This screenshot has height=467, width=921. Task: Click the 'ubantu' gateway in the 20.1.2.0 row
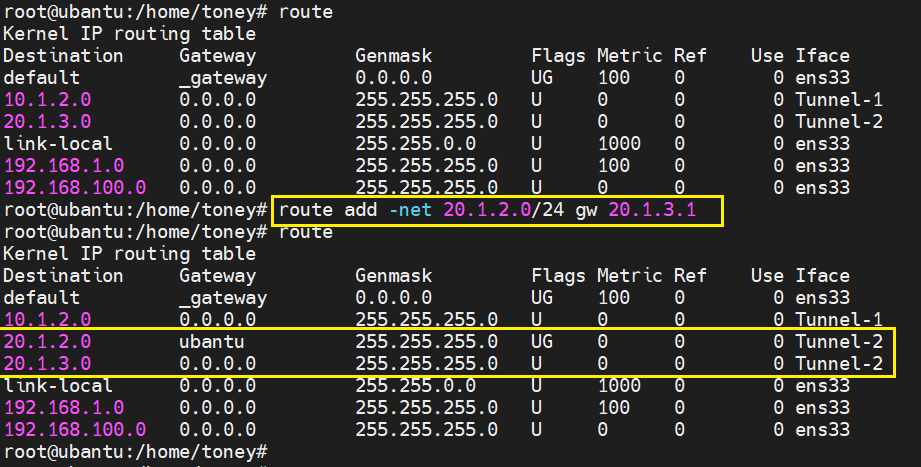click(212, 342)
